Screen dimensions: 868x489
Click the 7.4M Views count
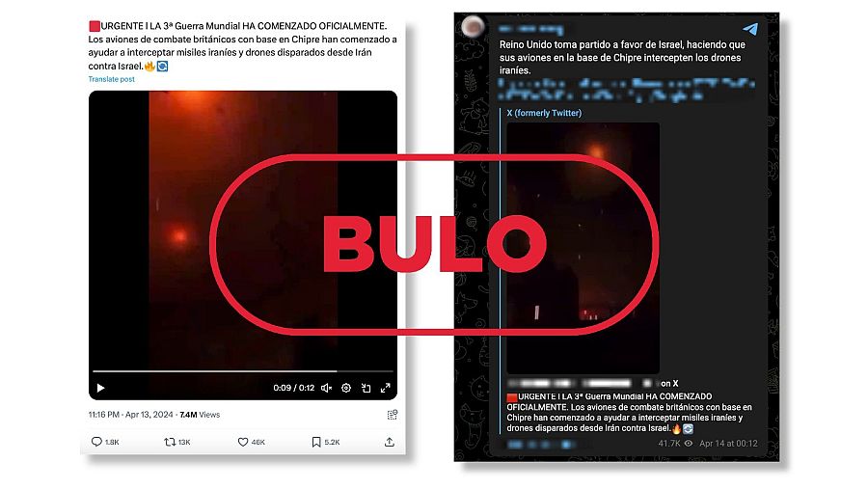200,415
